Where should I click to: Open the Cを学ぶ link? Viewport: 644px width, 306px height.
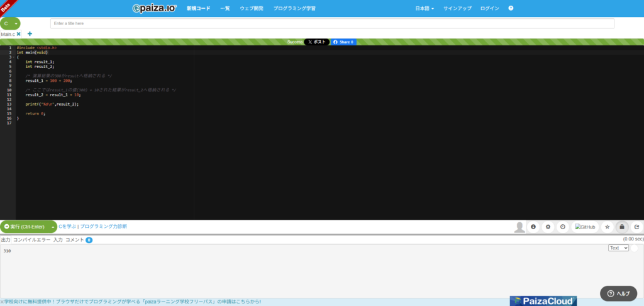click(67, 226)
